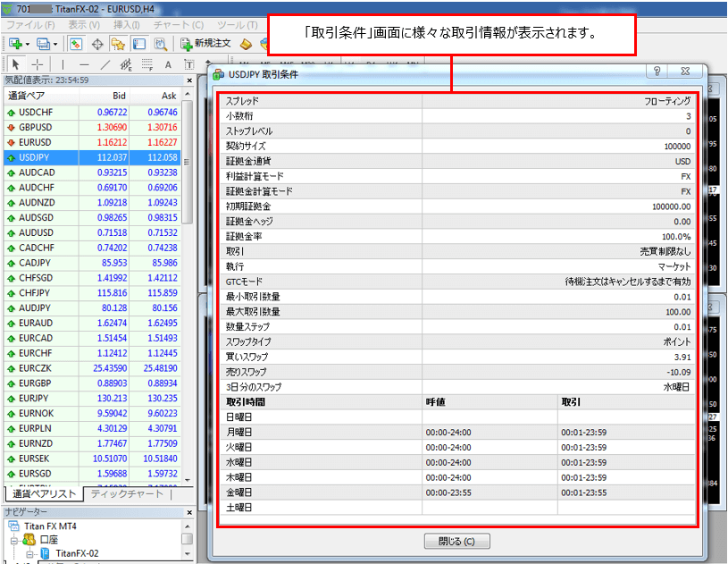Collapse the 口座 tree node
The image size is (728, 564).
pyautogui.click(x=13, y=540)
